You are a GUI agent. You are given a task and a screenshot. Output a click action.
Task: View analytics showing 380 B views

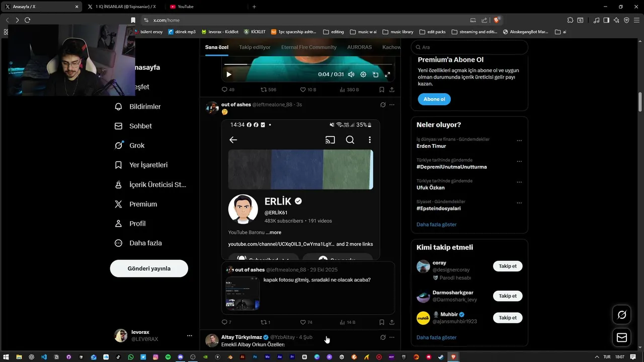tap(349, 89)
